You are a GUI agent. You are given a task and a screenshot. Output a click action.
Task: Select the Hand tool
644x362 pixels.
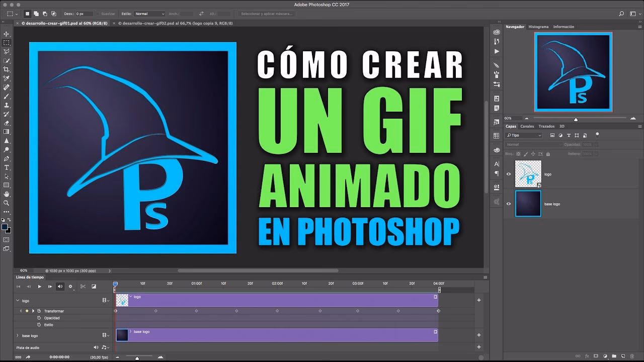(7, 194)
